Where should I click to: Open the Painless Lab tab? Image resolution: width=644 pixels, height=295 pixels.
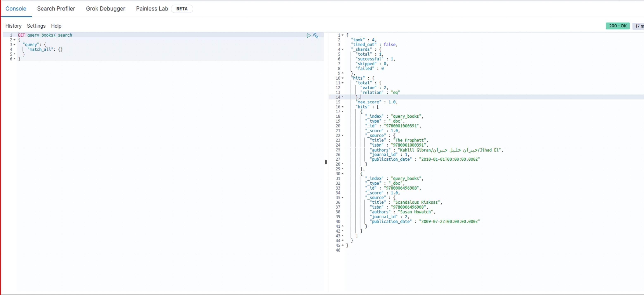pyautogui.click(x=152, y=9)
